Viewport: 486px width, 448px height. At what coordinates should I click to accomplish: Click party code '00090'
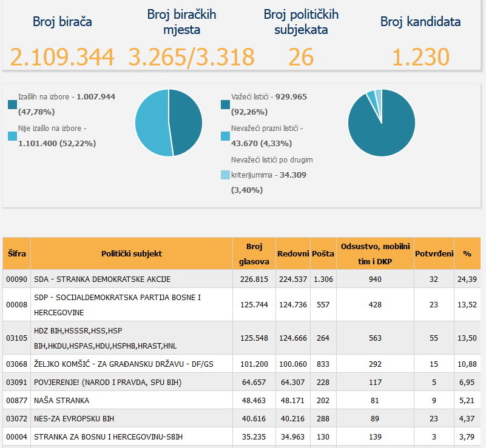coord(17,279)
